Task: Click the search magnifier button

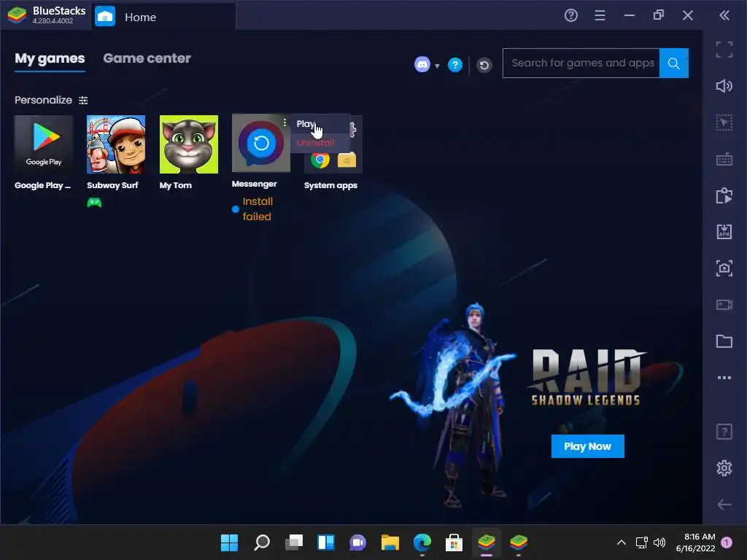Action: pyautogui.click(x=673, y=63)
